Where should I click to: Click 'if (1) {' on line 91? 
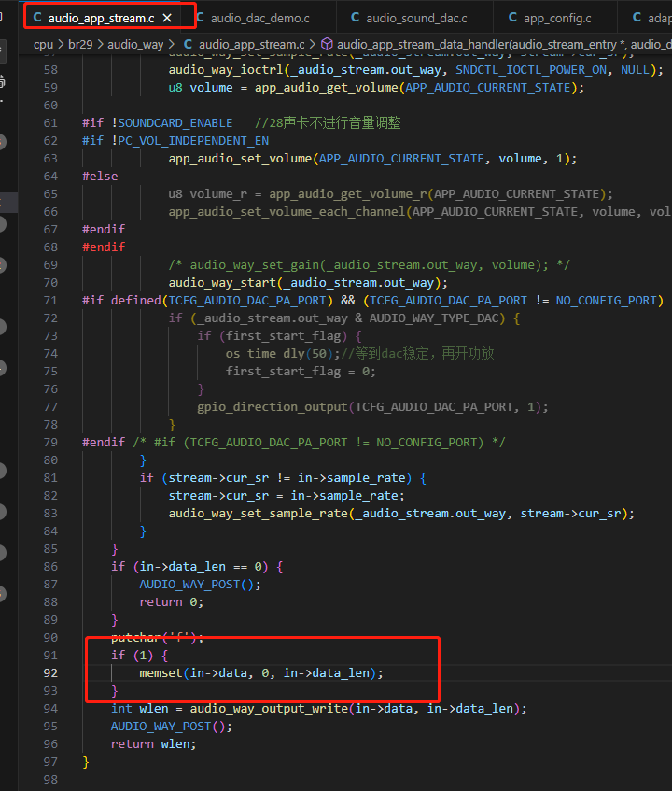point(140,656)
